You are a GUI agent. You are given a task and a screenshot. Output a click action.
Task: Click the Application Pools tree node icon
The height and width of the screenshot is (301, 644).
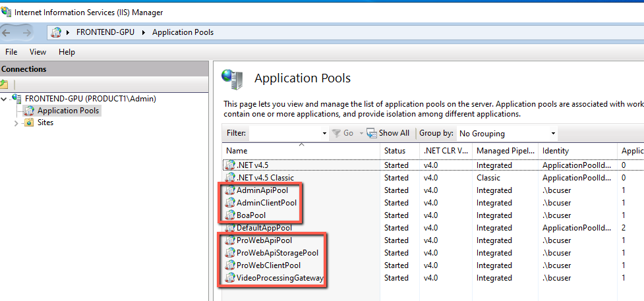(x=29, y=111)
